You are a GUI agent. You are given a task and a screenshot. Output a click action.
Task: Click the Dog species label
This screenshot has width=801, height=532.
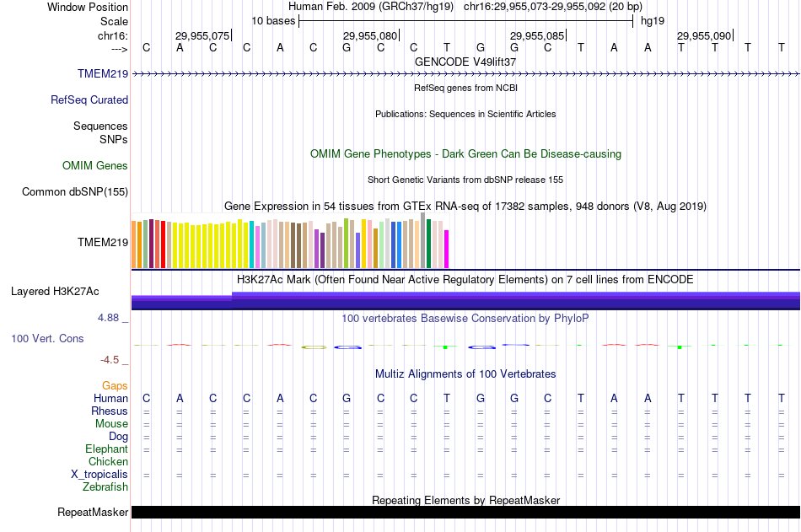tap(119, 437)
